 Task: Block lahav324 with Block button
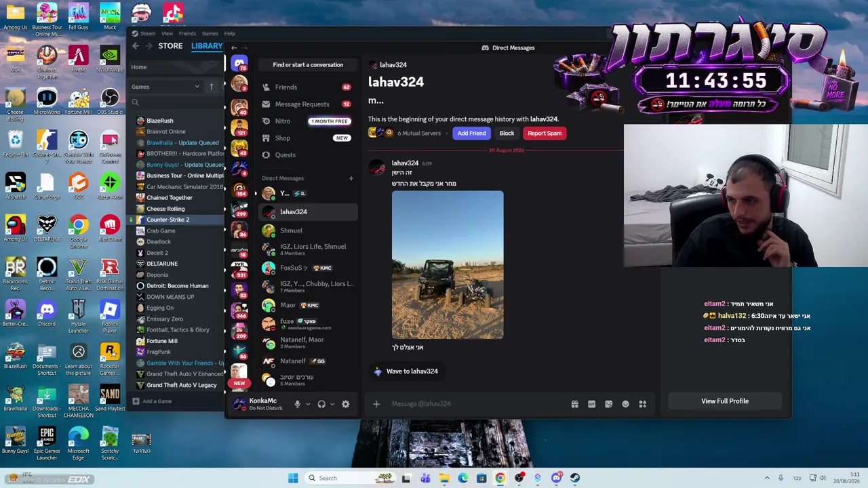(507, 134)
